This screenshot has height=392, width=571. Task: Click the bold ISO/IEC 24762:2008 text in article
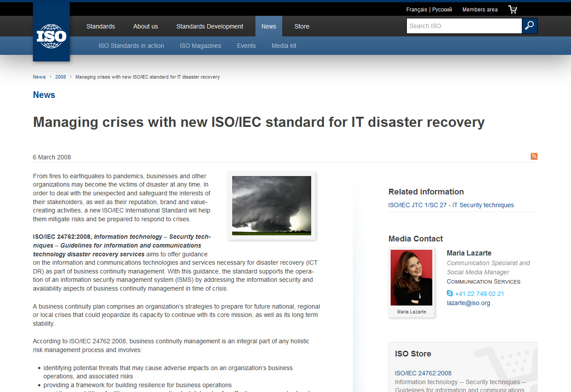click(62, 237)
